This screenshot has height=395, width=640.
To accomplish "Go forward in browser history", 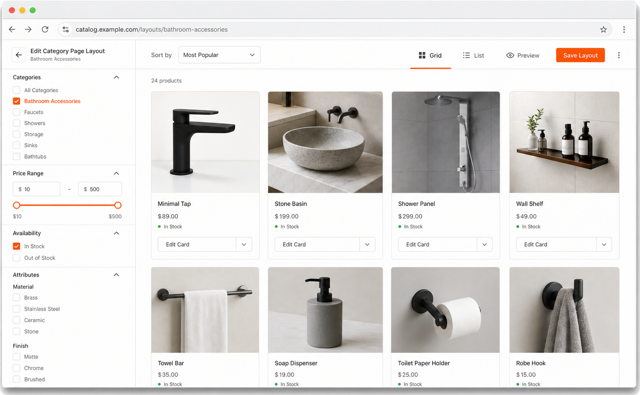I will pos(28,29).
